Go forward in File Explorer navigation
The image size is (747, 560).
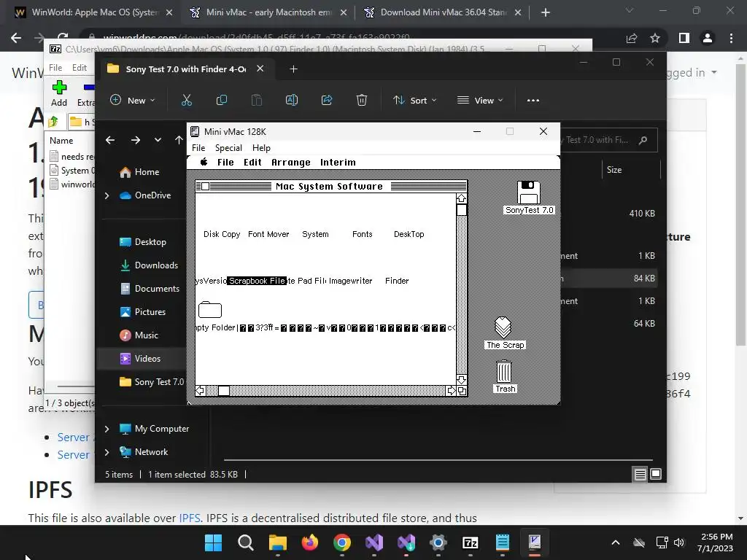coord(135,140)
